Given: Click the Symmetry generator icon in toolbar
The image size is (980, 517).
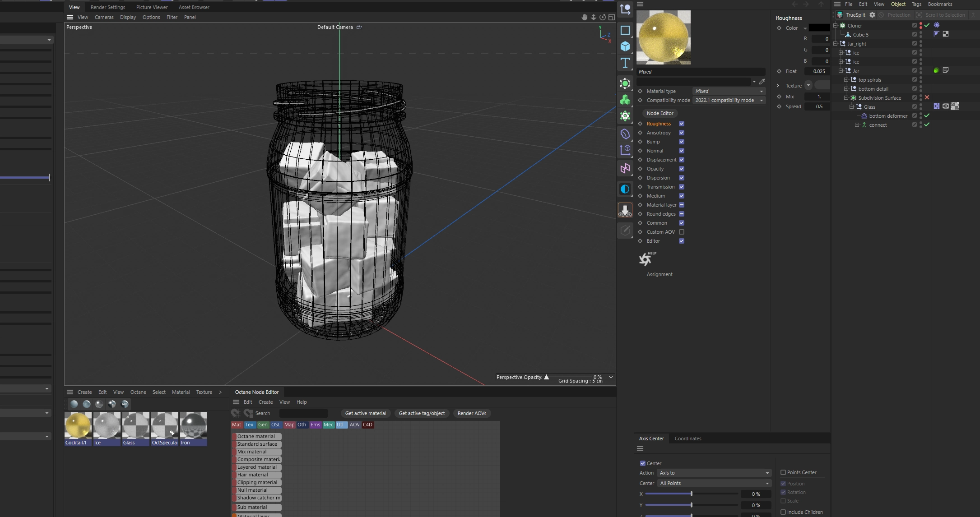Looking at the screenshot, I should (625, 169).
